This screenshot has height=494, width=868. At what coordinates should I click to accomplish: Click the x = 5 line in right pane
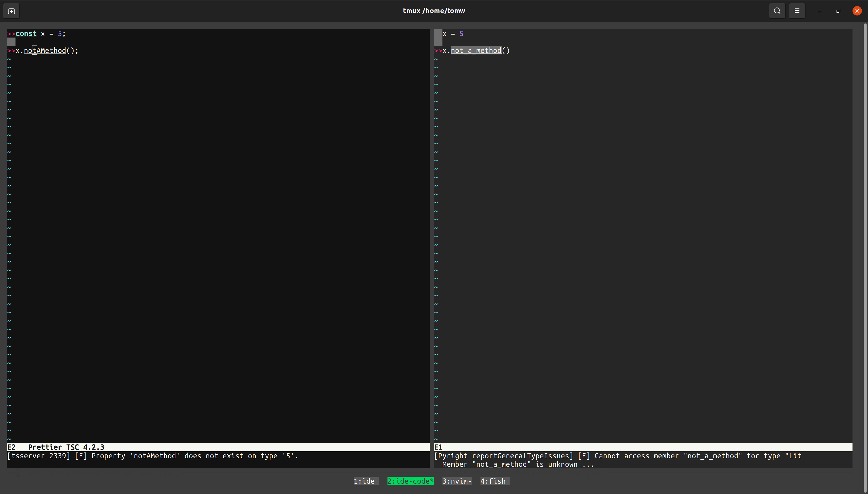click(453, 34)
